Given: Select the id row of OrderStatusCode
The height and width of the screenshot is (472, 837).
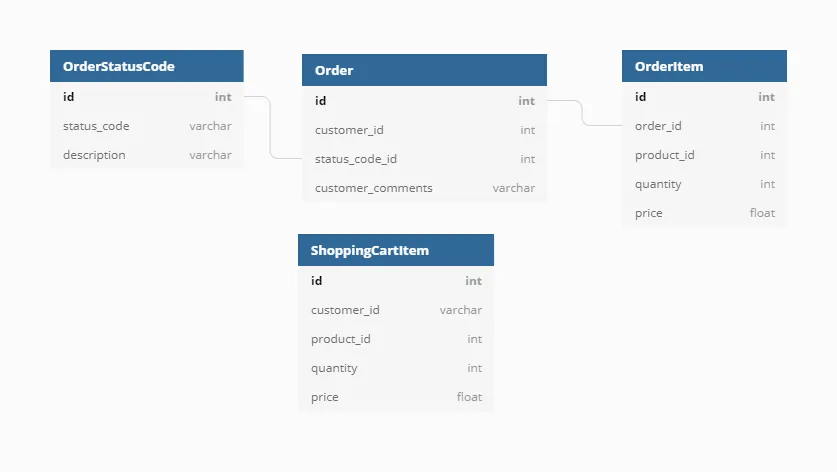Looking at the screenshot, I should tap(147, 97).
